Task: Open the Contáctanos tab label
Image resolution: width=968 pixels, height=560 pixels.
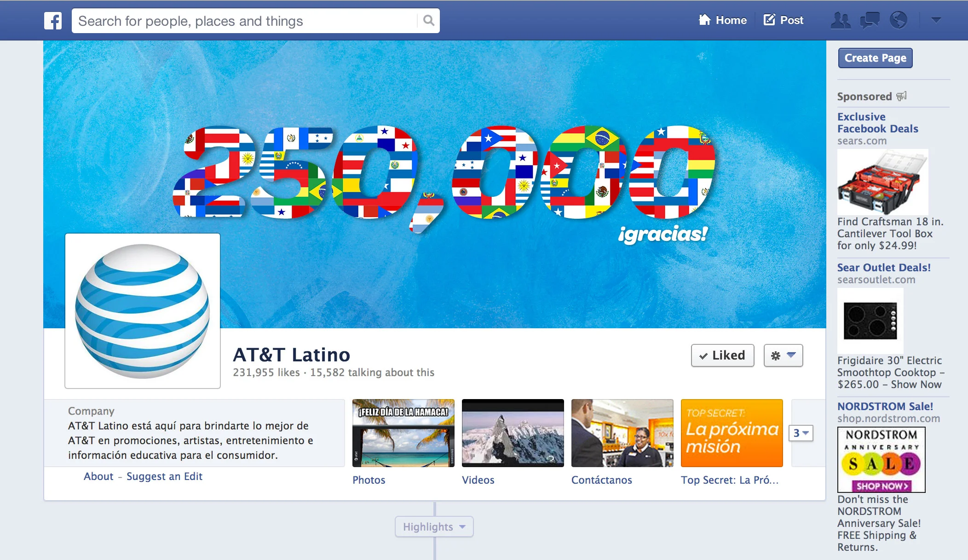Action: pyautogui.click(x=602, y=480)
